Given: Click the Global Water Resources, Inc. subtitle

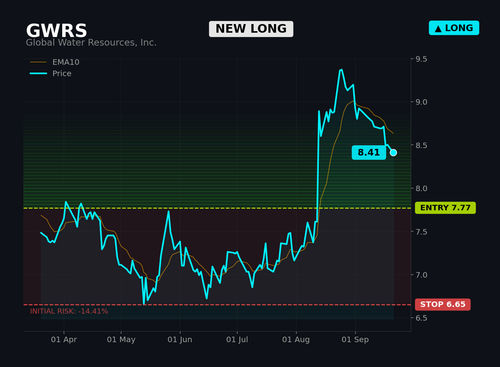Looking at the screenshot, I should 91,43.
